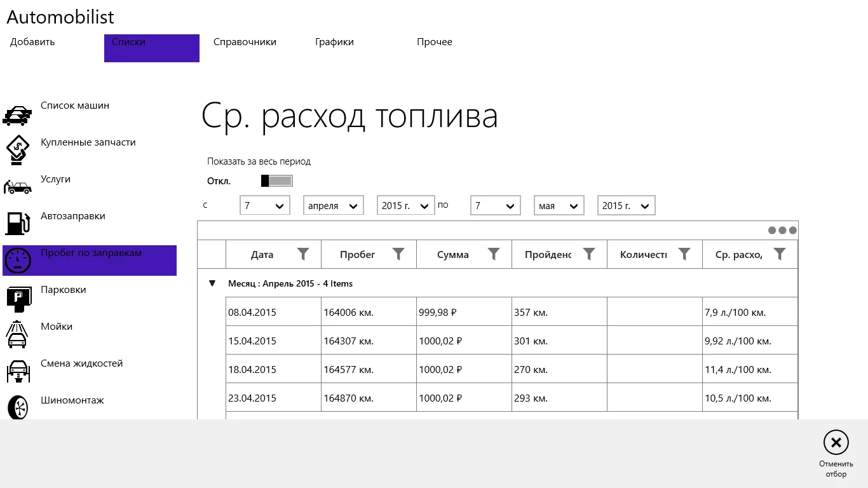Viewport: 868px width, 488px height.
Task: Open the Добавить tab
Action: tap(32, 42)
